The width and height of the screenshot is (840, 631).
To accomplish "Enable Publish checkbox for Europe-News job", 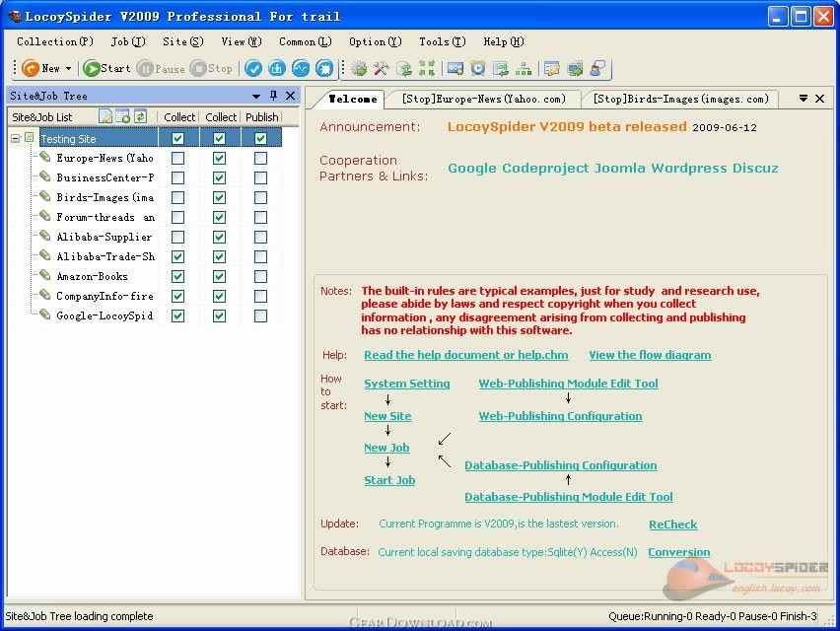I will (261, 158).
